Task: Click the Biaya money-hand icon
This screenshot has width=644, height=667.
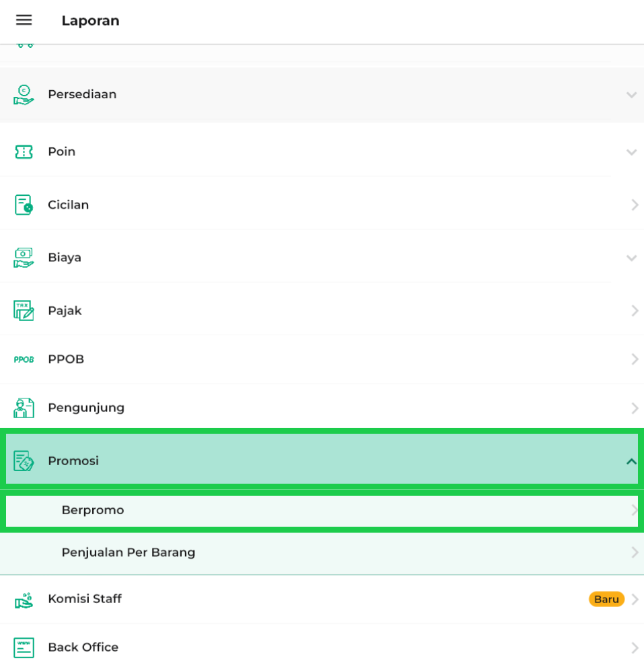Action: tap(24, 257)
